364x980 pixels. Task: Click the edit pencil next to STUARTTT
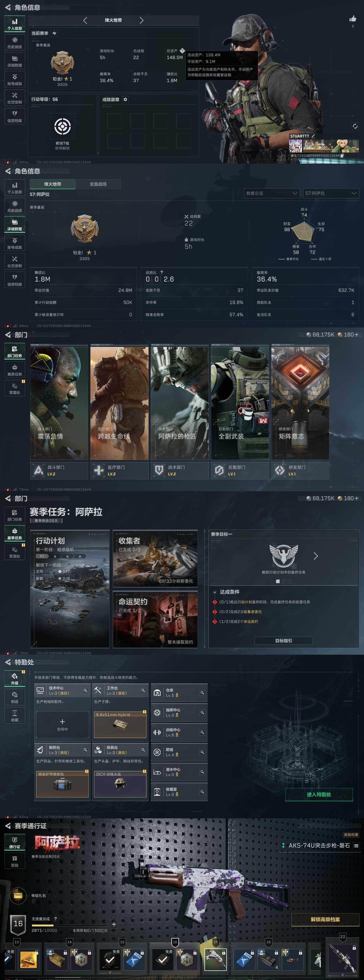[313, 136]
